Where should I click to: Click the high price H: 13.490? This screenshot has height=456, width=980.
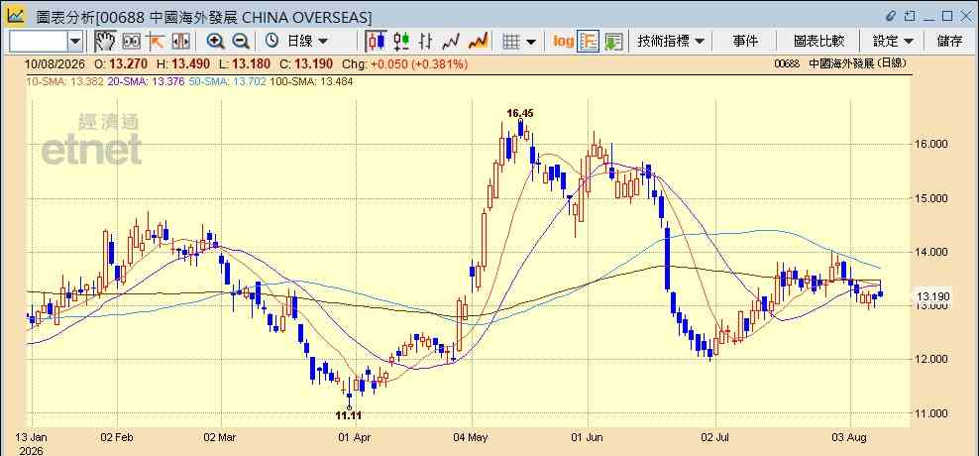[x=182, y=63]
